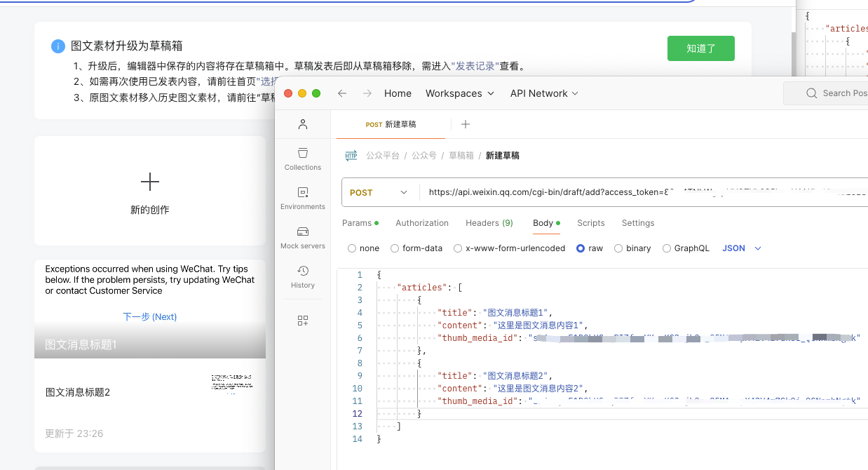Switch to the Body tab

click(546, 223)
